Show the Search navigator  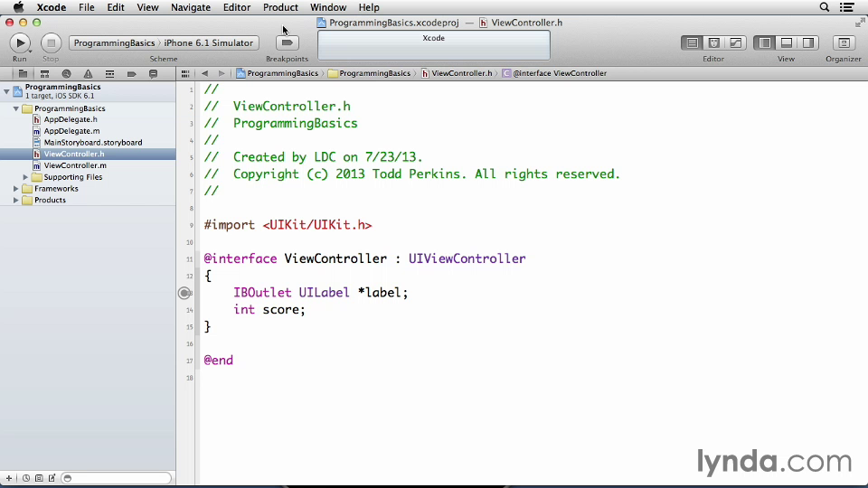(66, 73)
